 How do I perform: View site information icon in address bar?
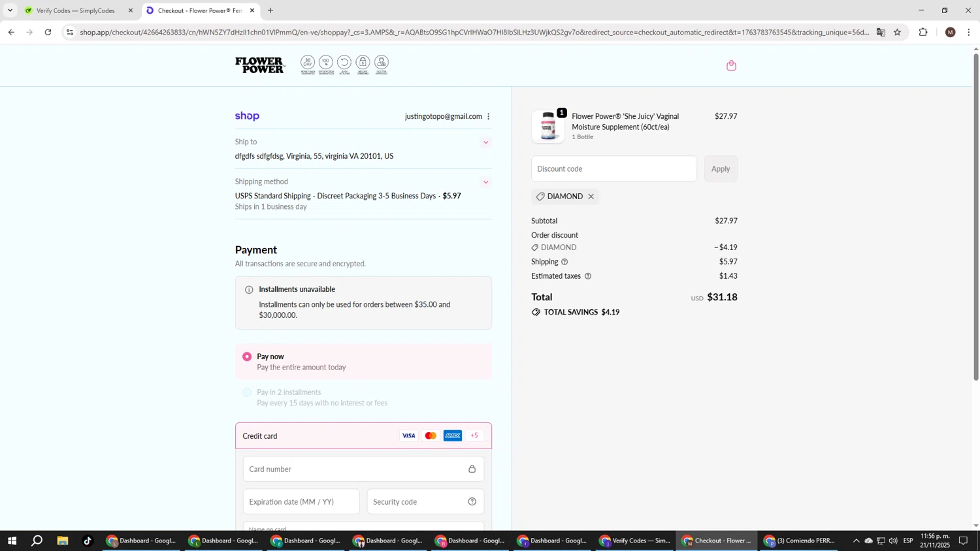coord(70,32)
